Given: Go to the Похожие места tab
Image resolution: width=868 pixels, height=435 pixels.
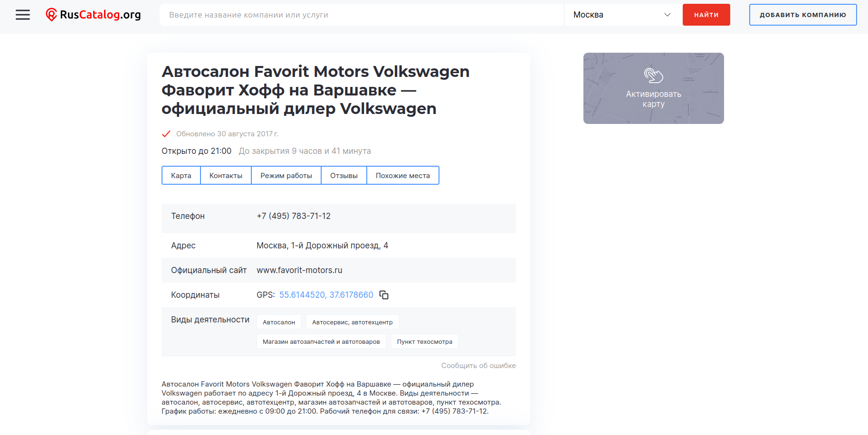Looking at the screenshot, I should tap(403, 175).
